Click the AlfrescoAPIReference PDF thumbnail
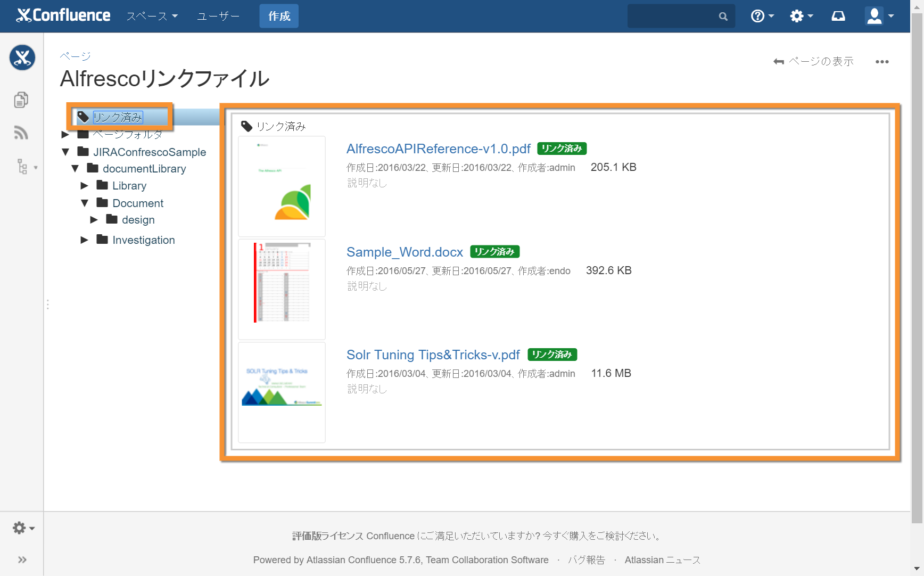Screen dimensions: 924x576 pos(282,186)
